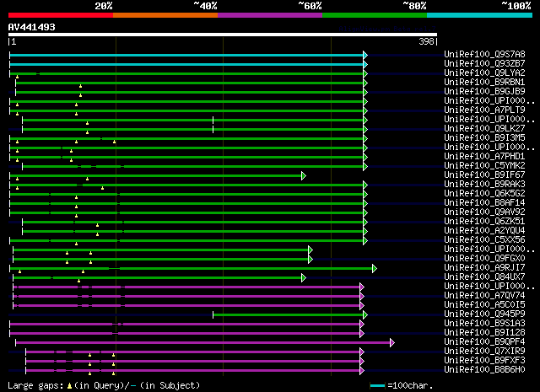Image resolution: width=540 pixels, height=392 pixels.
Task: Select the UniRef100_A5C0I5 label
Action: [x=484, y=305]
